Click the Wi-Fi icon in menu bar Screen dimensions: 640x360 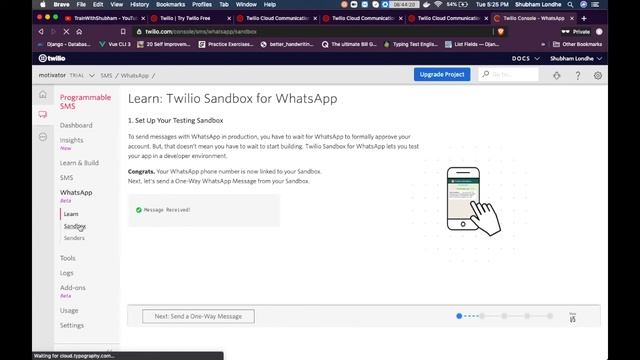coord(438,4)
